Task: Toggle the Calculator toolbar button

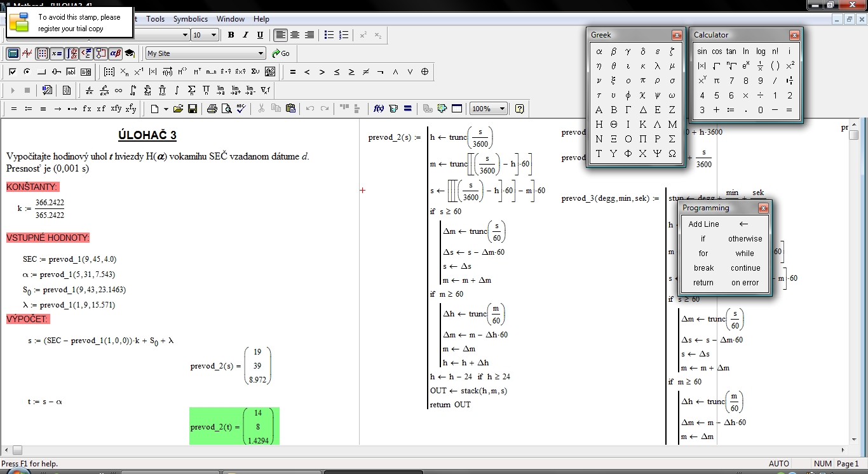Action: 12,53
